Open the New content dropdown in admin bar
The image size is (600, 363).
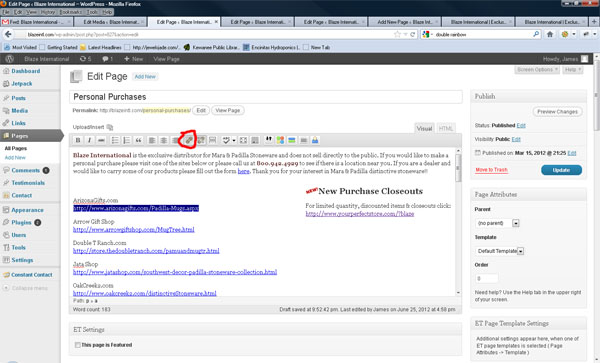134,59
